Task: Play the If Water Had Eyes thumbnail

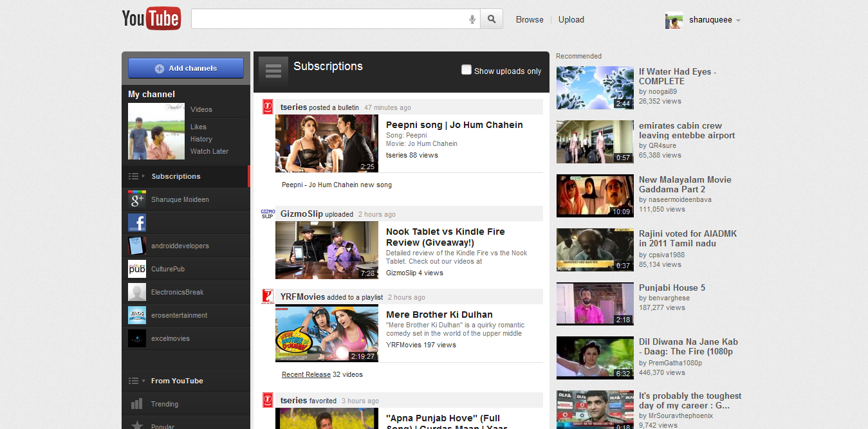Action: pyautogui.click(x=595, y=87)
